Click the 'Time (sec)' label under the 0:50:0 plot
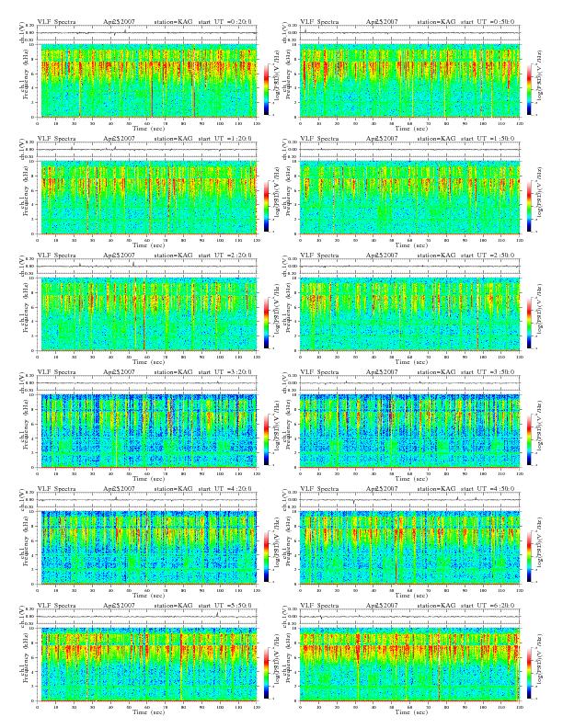The image size is (563, 728). click(x=411, y=128)
